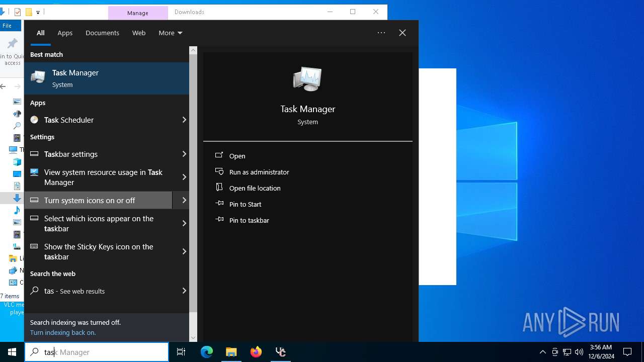The image size is (644, 362).
Task: Open File Explorer from the taskbar
Action: pos(231,352)
